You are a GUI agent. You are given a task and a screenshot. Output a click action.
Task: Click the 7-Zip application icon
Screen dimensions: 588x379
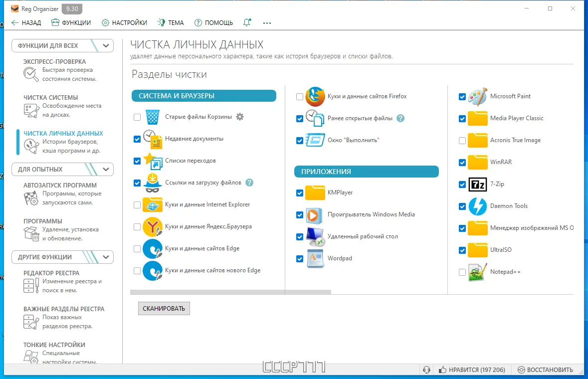pyautogui.click(x=477, y=185)
